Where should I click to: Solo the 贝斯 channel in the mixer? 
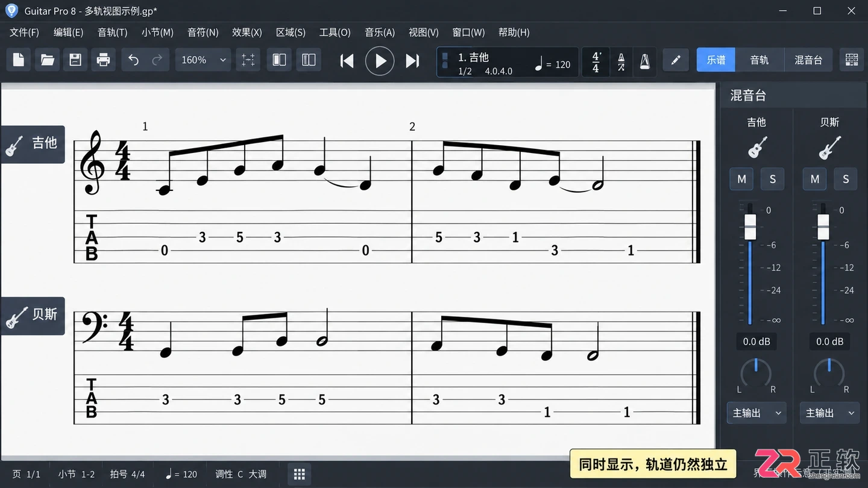tap(846, 179)
